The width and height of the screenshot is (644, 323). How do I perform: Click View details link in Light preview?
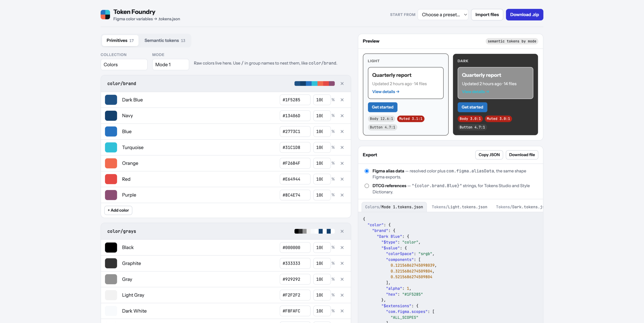[x=386, y=92]
